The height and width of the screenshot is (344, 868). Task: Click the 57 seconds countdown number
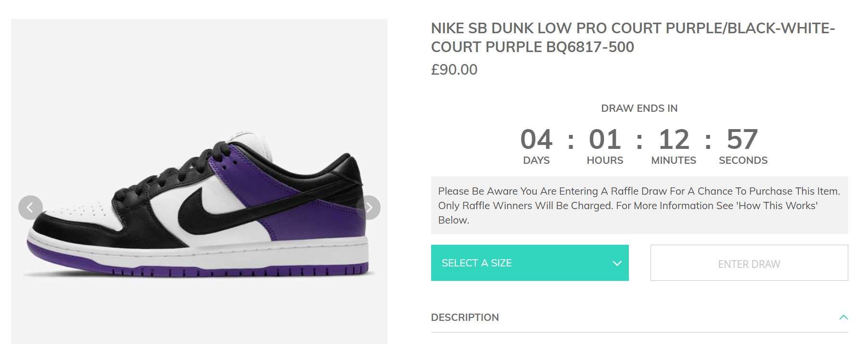(742, 139)
